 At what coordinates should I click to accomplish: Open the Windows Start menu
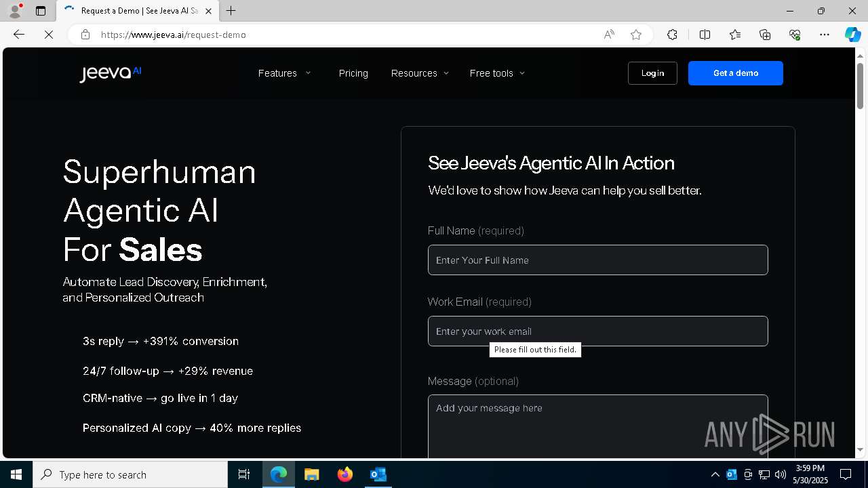pyautogui.click(x=16, y=474)
